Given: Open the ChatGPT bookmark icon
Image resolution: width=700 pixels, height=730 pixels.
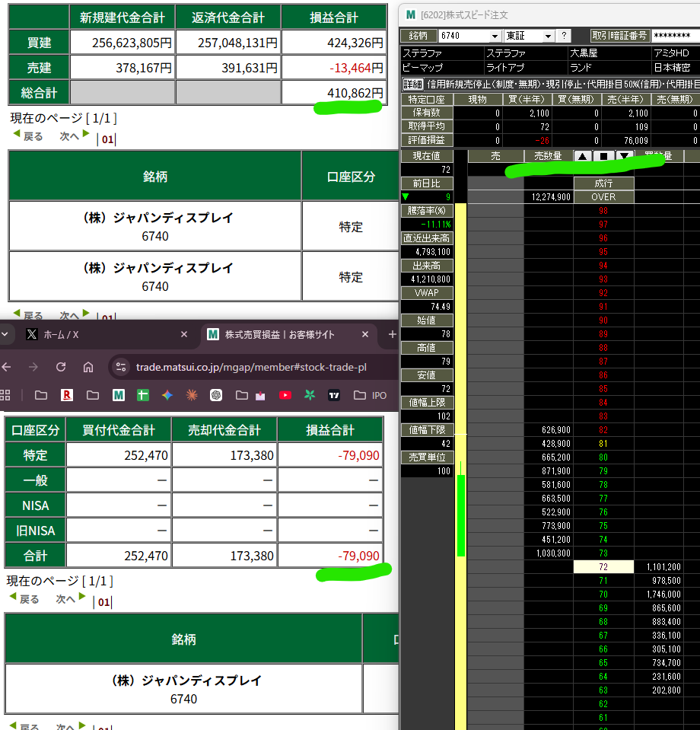Looking at the screenshot, I should (x=216, y=395).
